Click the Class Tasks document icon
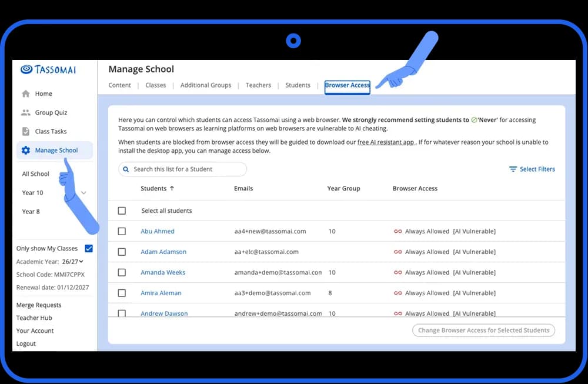Viewport: 588px width, 384px height. point(25,131)
